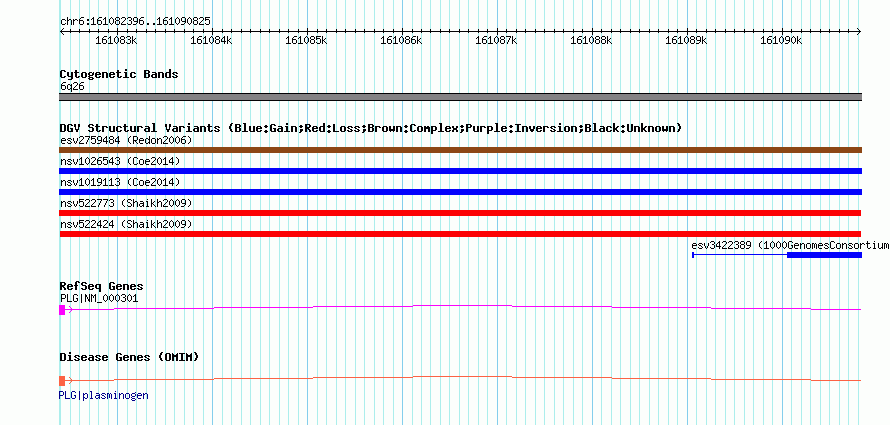Click the Cytogenetic Bands track title
Screen dimensions: 890x425
point(119,74)
